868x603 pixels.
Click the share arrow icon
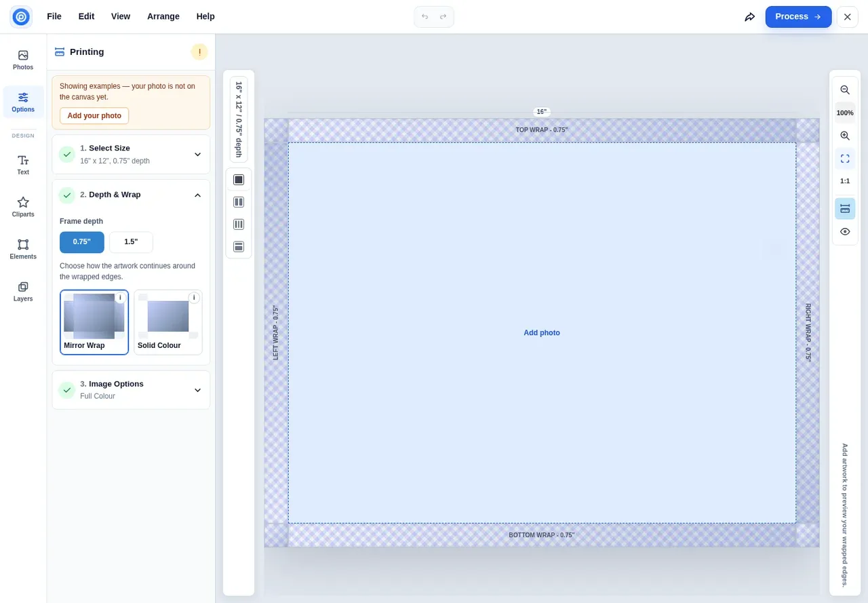point(749,16)
